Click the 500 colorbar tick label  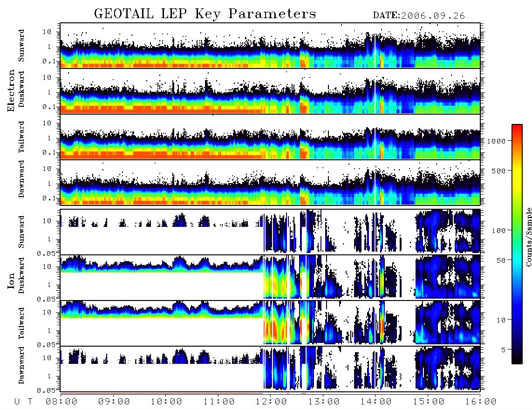(x=498, y=171)
